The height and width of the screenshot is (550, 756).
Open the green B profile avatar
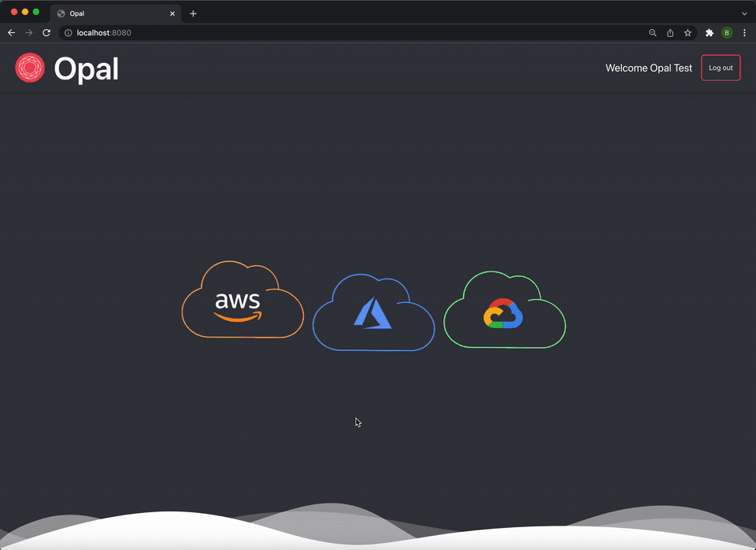(727, 33)
